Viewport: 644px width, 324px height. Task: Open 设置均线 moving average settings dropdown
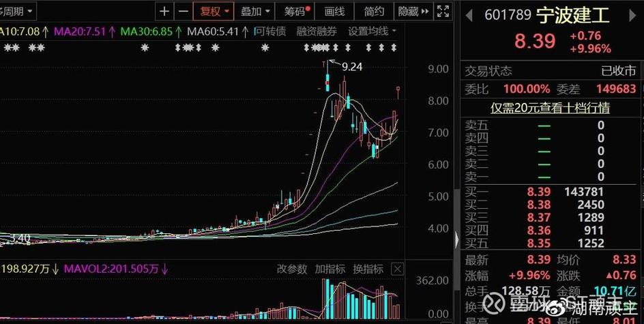click(372, 31)
